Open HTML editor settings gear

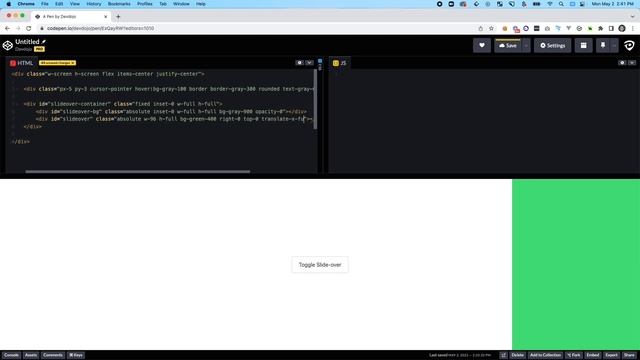300,63
